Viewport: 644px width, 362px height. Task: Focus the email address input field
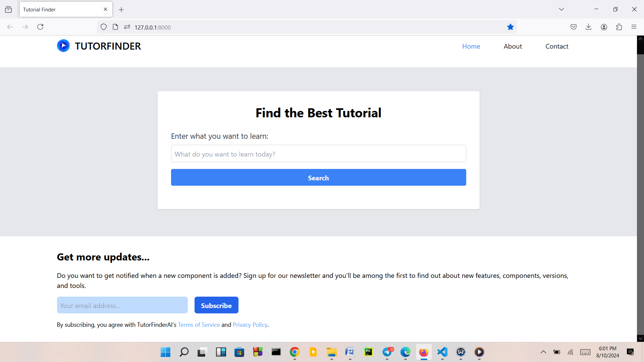[x=122, y=305]
